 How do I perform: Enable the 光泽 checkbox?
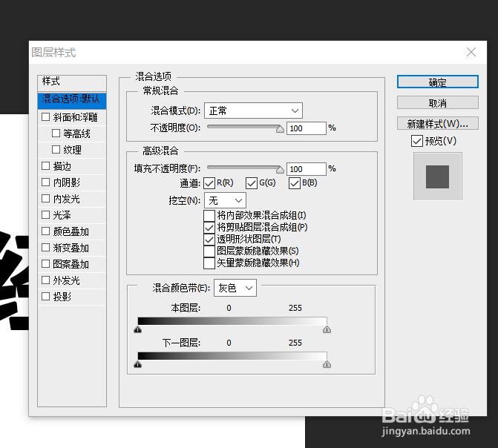pyautogui.click(x=46, y=214)
